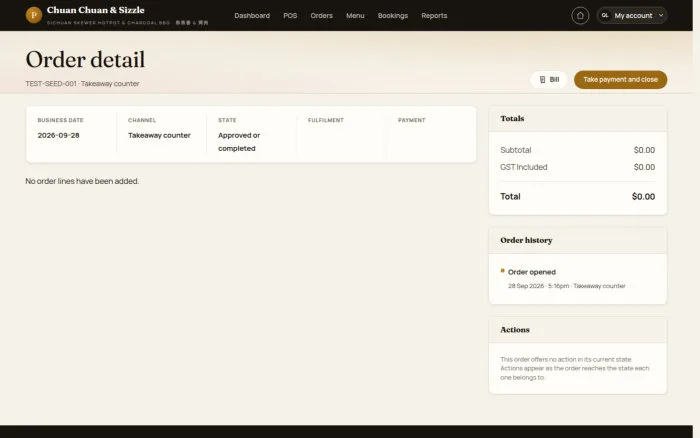Image resolution: width=700 pixels, height=438 pixels.
Task: Open the POS nav item
Action: tap(290, 16)
